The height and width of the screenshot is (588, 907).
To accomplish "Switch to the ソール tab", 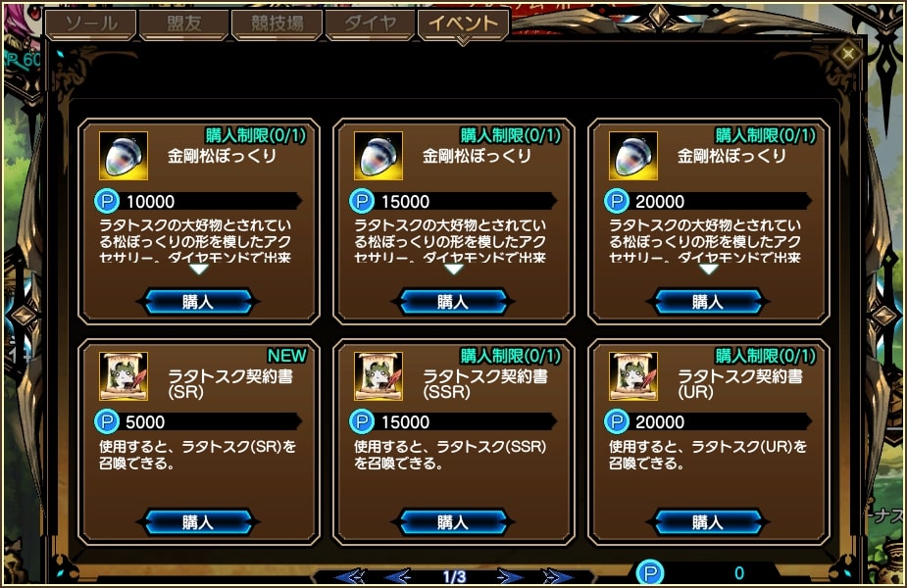I will tap(91, 24).
